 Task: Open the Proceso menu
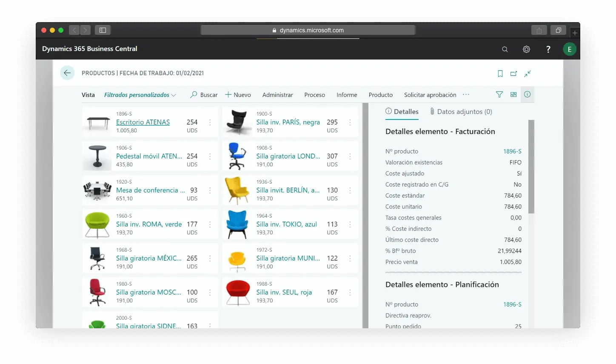[314, 95]
